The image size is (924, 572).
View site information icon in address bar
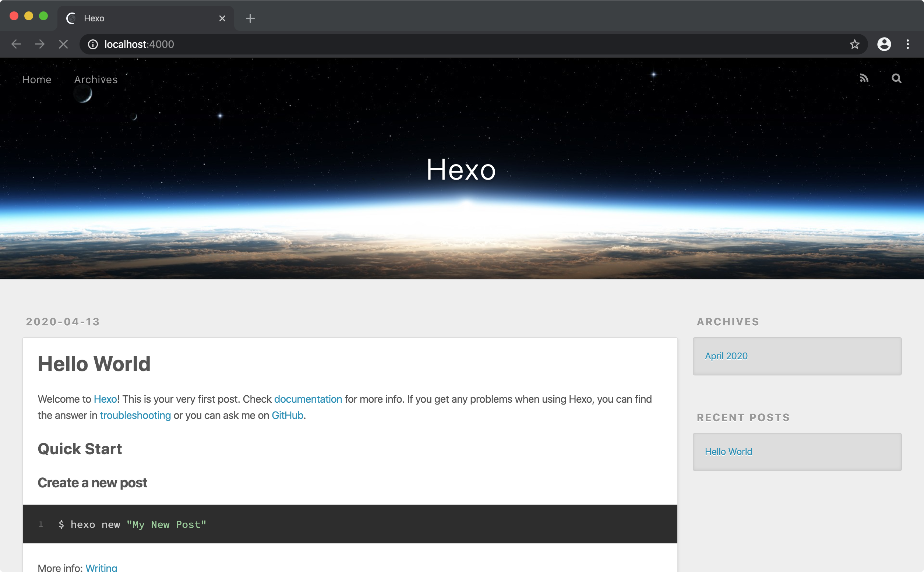tap(93, 44)
